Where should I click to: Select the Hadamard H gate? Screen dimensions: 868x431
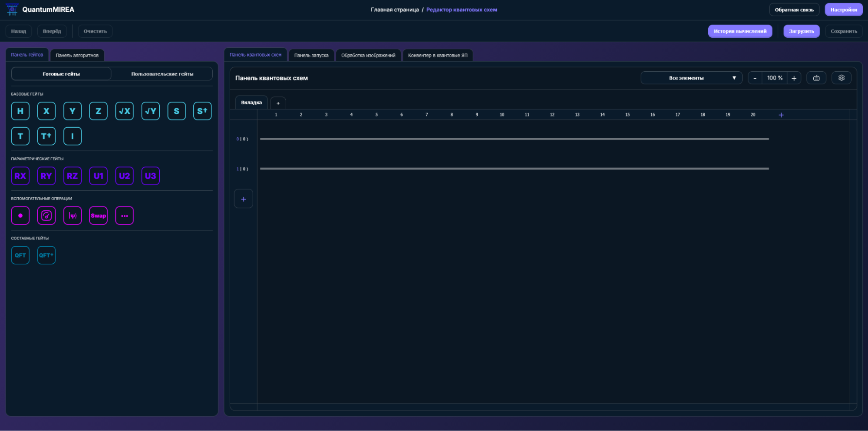click(20, 111)
